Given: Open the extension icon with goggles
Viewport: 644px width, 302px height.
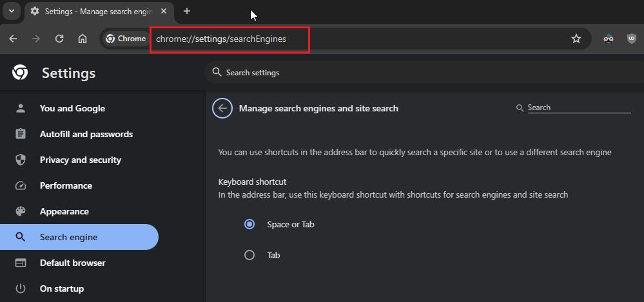Looking at the screenshot, I should tap(609, 39).
